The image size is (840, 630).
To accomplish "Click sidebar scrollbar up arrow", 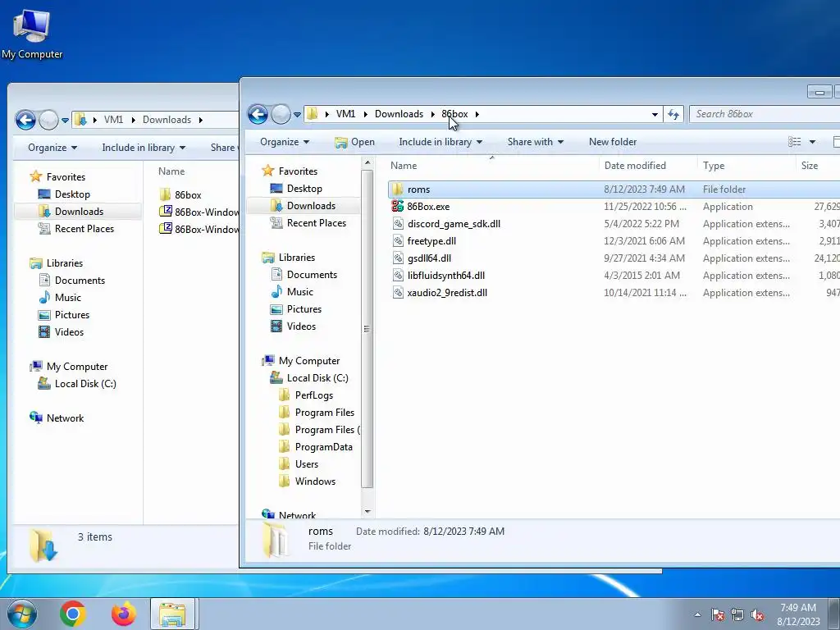I will [x=367, y=162].
